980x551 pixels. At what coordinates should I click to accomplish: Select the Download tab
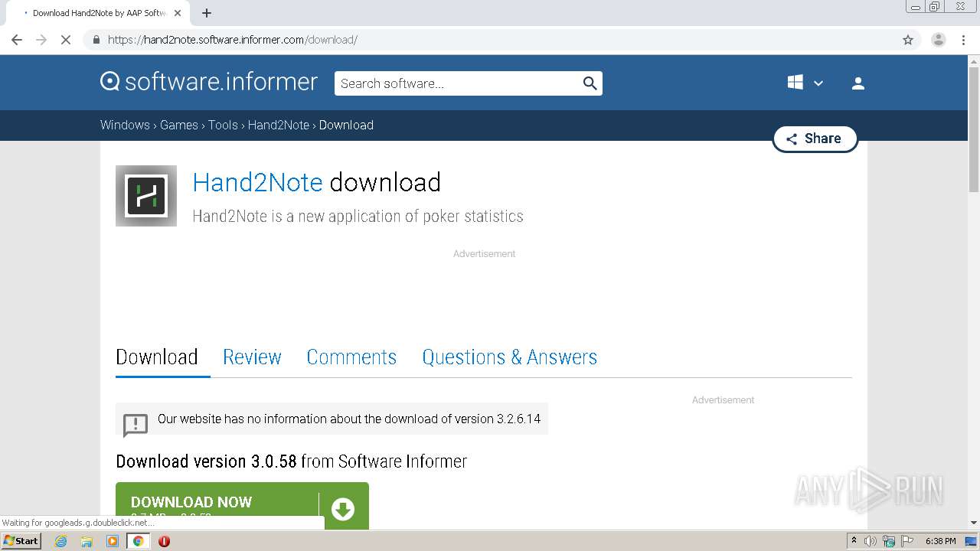pyautogui.click(x=157, y=357)
